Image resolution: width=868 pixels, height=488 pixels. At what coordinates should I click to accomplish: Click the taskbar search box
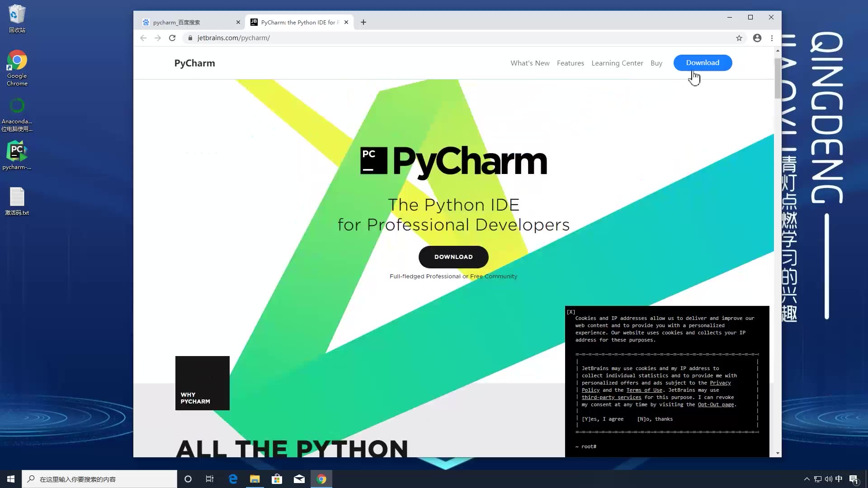[99, 479]
